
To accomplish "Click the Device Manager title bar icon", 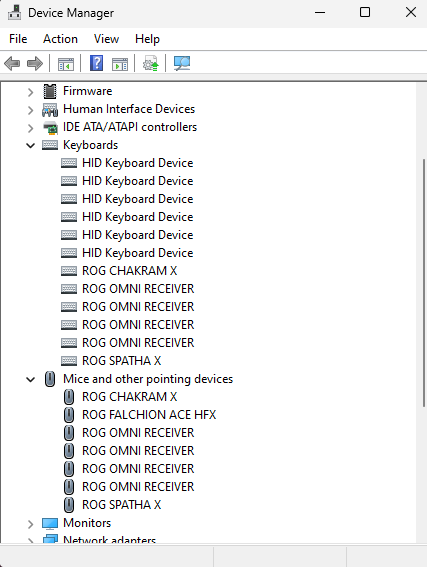I will click(14, 13).
